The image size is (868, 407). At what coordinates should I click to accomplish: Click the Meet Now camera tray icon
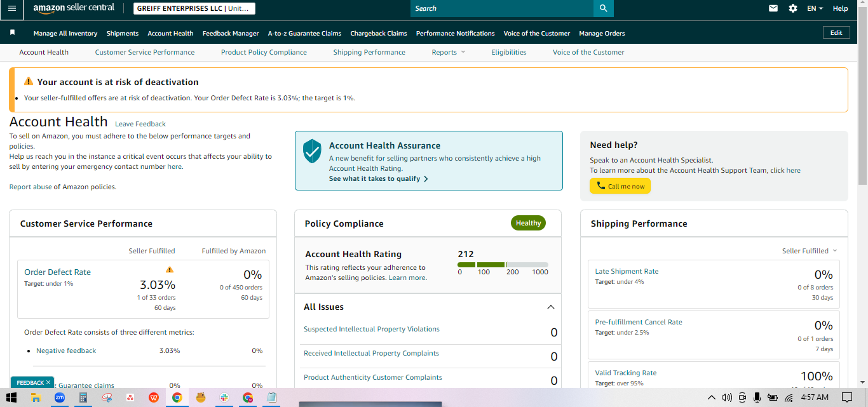click(x=742, y=397)
